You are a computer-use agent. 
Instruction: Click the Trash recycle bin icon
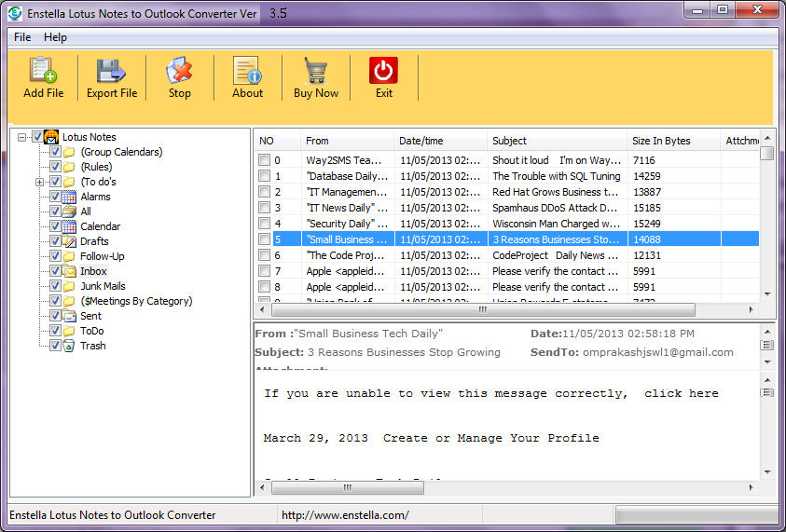pyautogui.click(x=69, y=346)
